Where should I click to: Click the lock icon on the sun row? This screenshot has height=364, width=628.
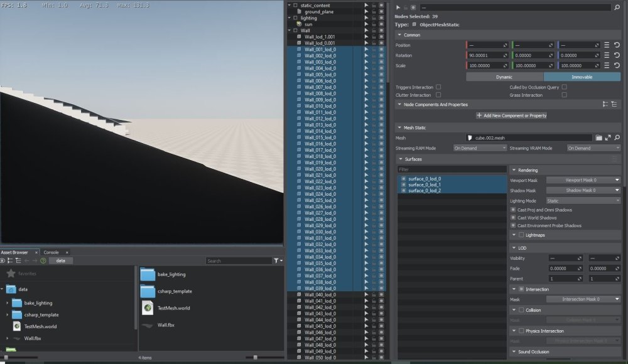(374, 24)
